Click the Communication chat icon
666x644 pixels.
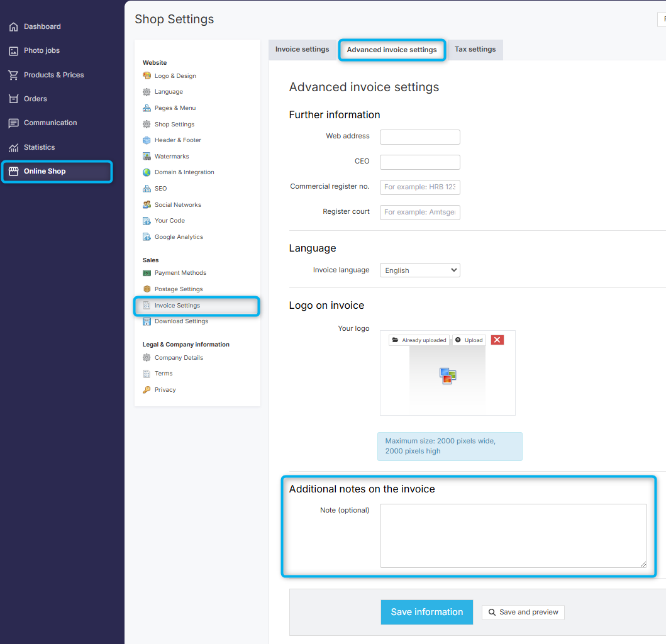14,123
